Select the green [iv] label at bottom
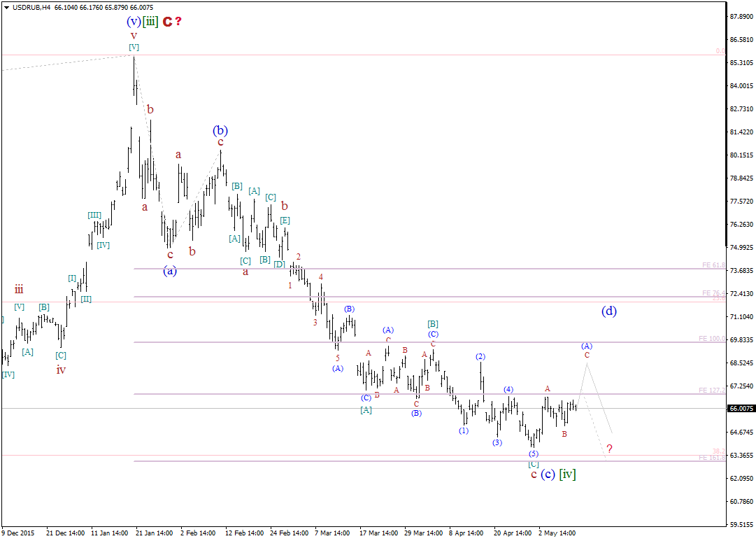756x541 pixels. (567, 475)
